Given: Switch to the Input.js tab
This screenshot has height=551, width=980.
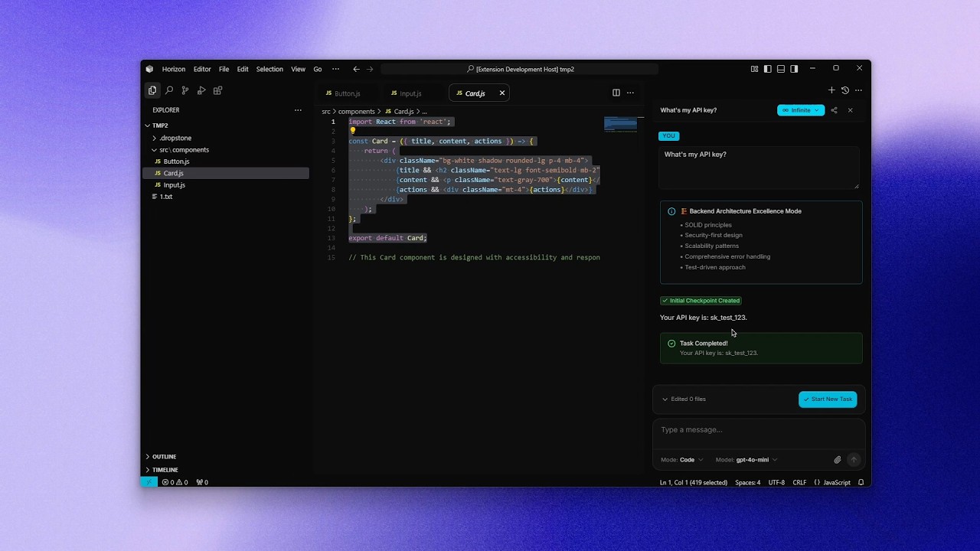Looking at the screenshot, I should [410, 93].
